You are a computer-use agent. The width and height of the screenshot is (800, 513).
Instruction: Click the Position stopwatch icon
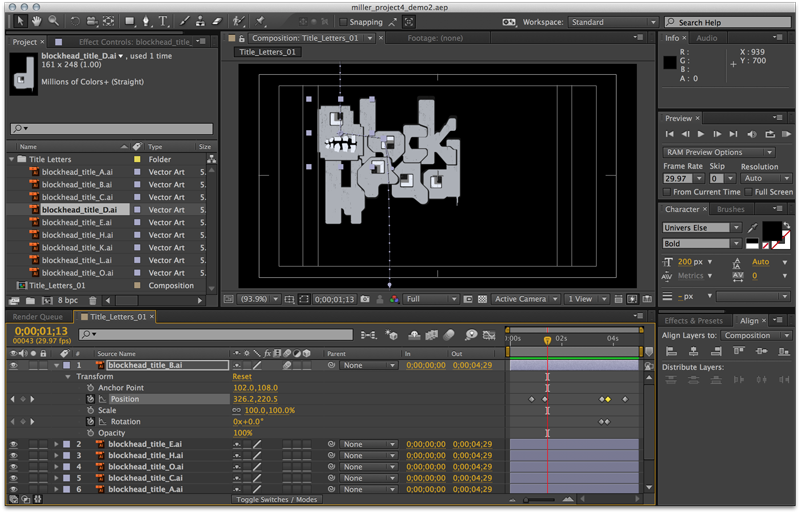[90, 399]
